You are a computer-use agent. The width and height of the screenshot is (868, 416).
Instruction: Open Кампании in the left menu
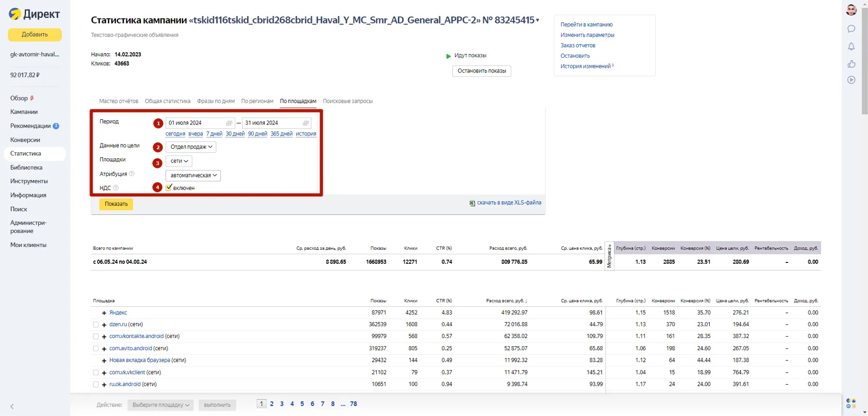tap(24, 112)
